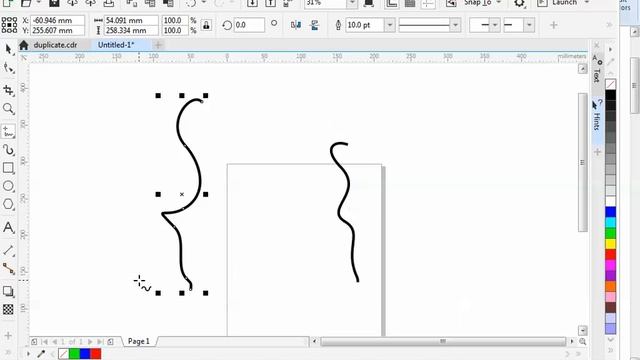This screenshot has height=360, width=640.
Task: Close the docker panel X button
Action: click(597, 45)
